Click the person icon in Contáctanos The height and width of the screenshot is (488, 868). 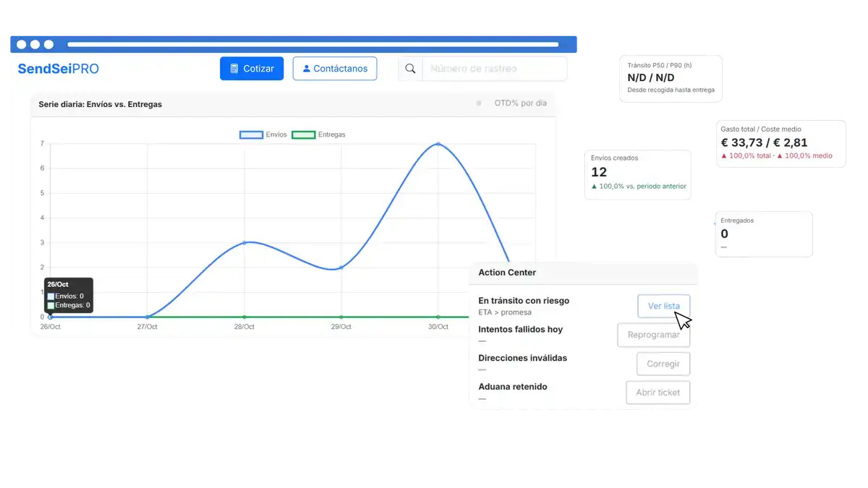point(307,69)
